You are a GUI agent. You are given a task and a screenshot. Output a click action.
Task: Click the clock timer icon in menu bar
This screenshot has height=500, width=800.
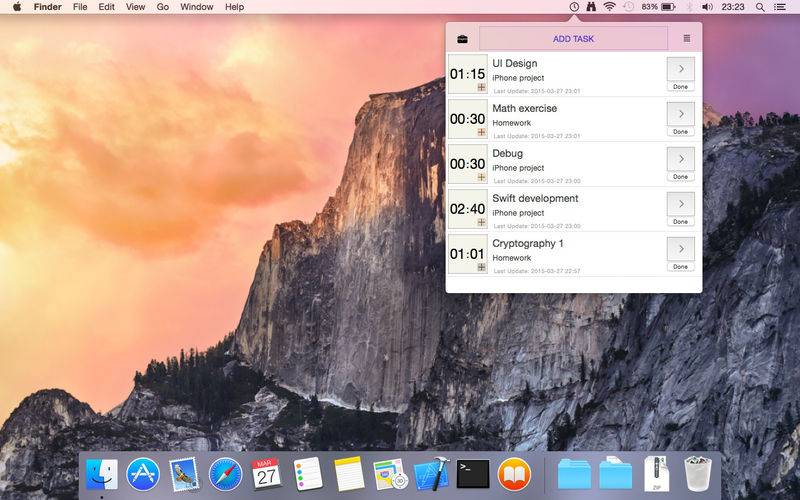tap(574, 7)
